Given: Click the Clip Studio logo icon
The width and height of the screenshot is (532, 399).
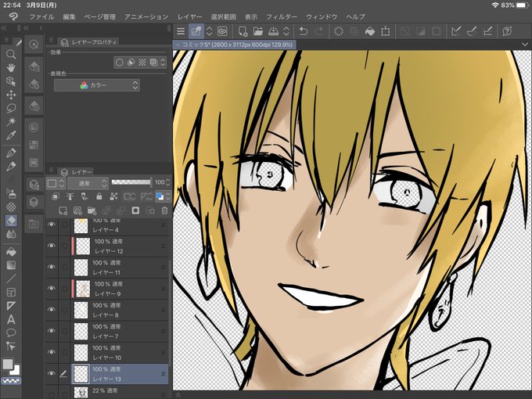Looking at the screenshot, I should pyautogui.click(x=13, y=16).
